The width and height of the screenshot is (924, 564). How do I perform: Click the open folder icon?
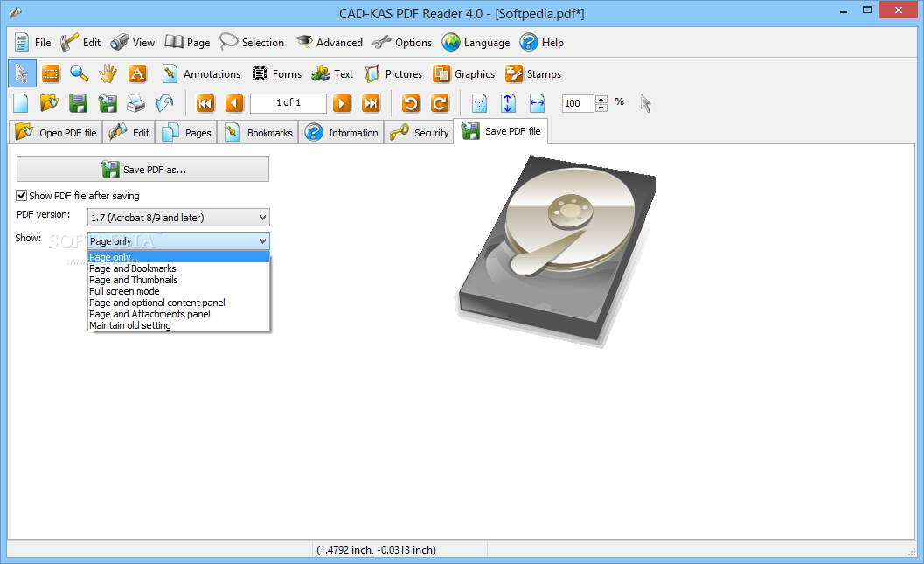pyautogui.click(x=50, y=104)
